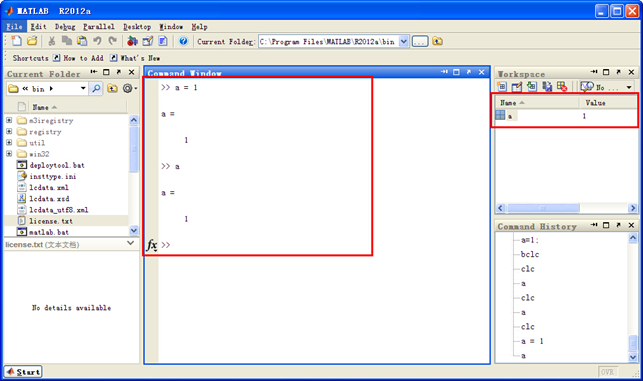Image resolution: width=643 pixels, height=381 pixels.
Task: Open the Desktop menu
Action: pos(137,27)
